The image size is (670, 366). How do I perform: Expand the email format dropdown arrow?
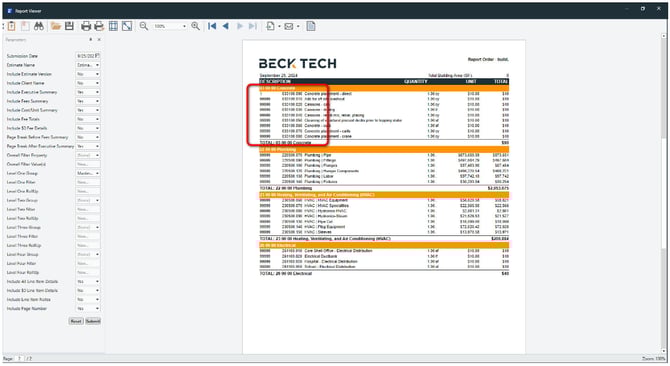(x=298, y=26)
